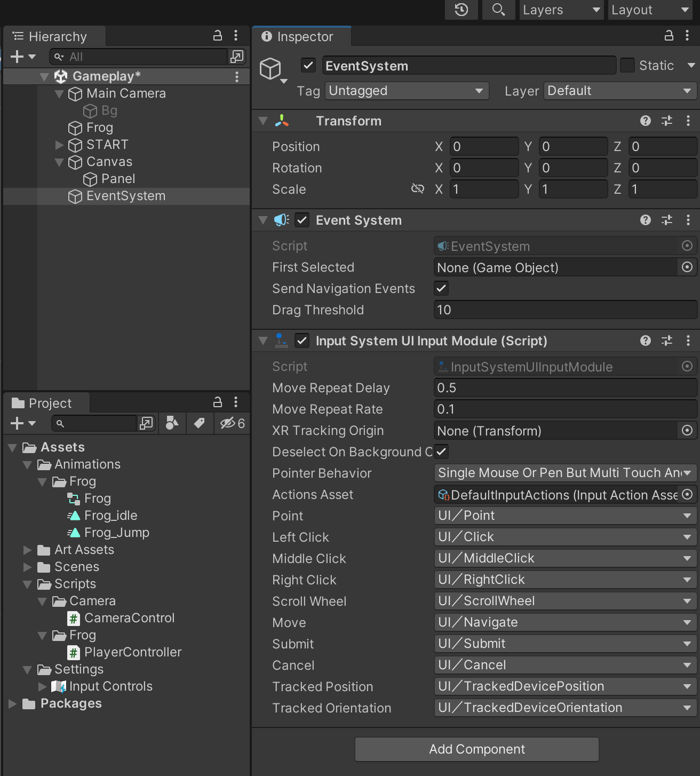Open the Tag dropdown showing Untagged
The width and height of the screenshot is (700, 776).
coord(407,91)
